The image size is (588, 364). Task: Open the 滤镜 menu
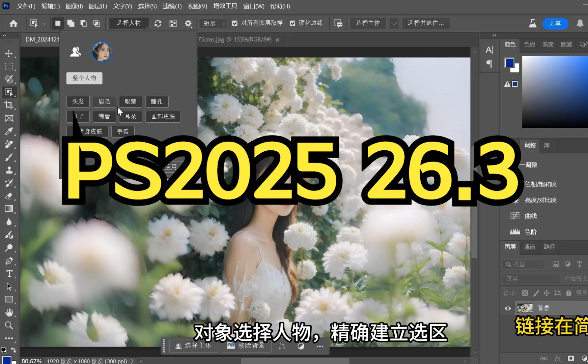[x=172, y=6]
